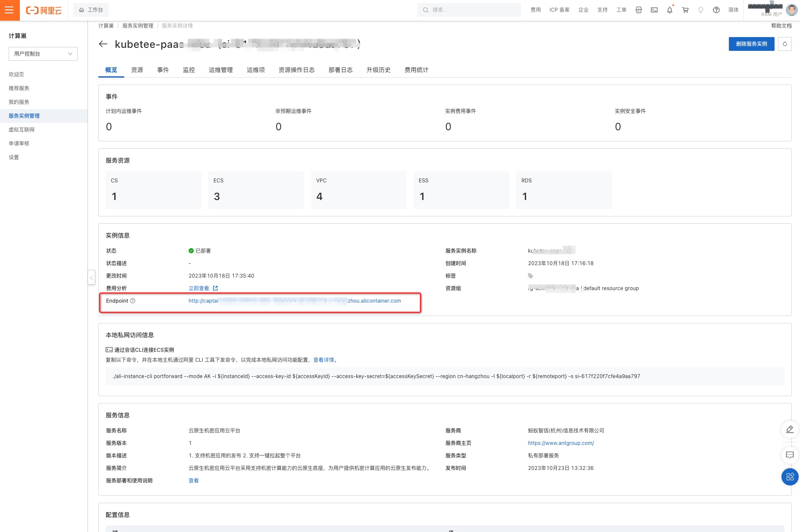Open 申请审核 in sidebar
Screen dimensions: 800x532
coord(19,144)
